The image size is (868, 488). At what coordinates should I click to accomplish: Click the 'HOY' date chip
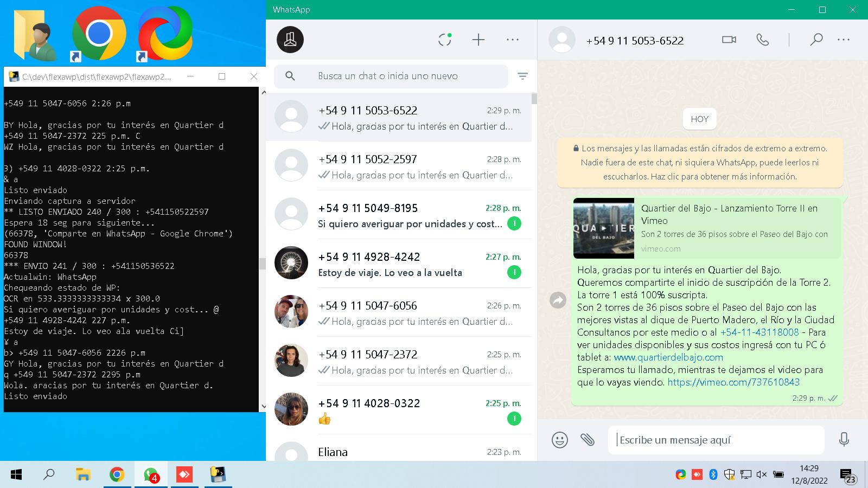point(700,119)
